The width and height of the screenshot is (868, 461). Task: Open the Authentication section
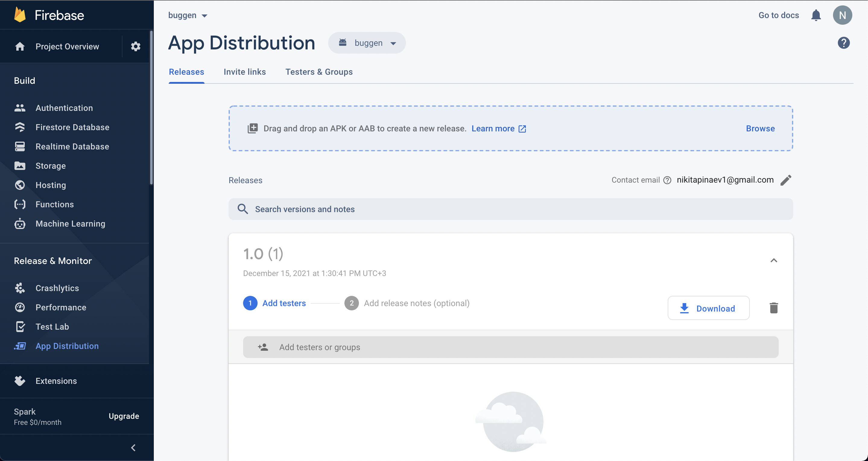tap(64, 108)
